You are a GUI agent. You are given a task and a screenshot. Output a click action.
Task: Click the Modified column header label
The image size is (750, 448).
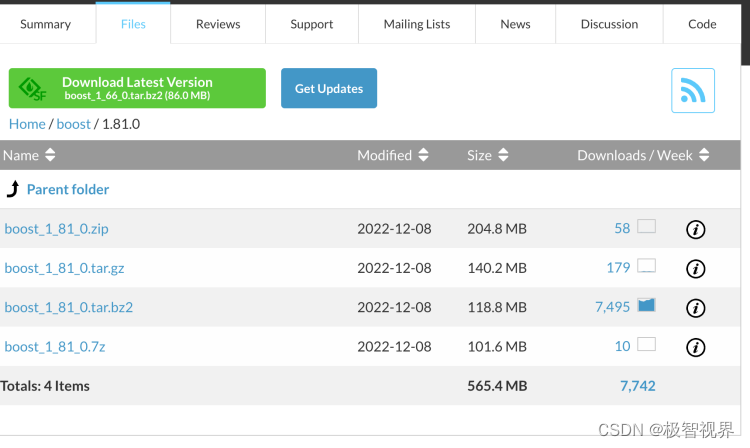tap(385, 155)
